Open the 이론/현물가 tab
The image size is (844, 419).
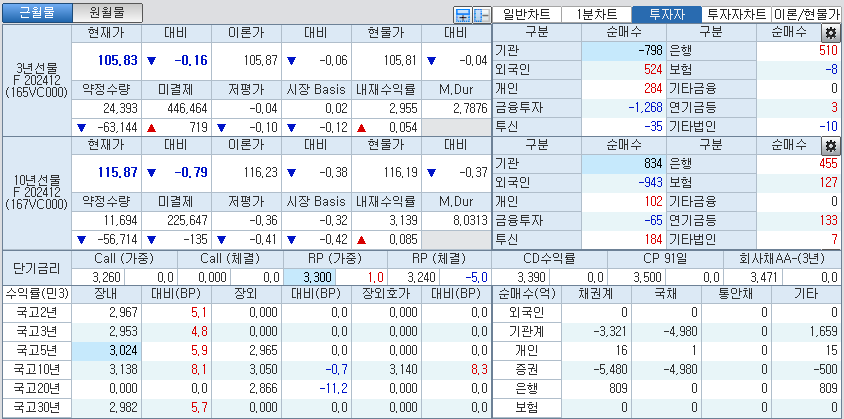806,15
